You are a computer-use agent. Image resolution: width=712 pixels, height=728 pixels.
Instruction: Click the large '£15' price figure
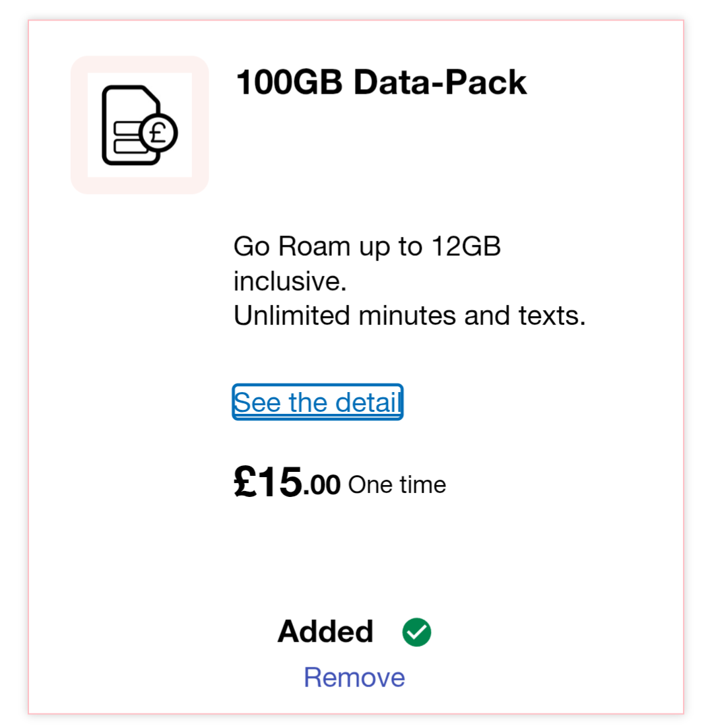pos(268,482)
